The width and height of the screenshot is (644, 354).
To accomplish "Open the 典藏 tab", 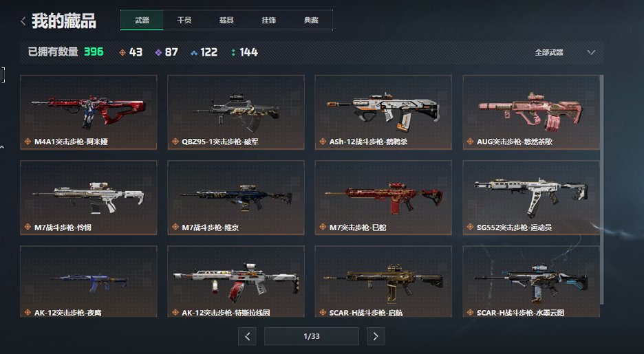I will coord(311,20).
